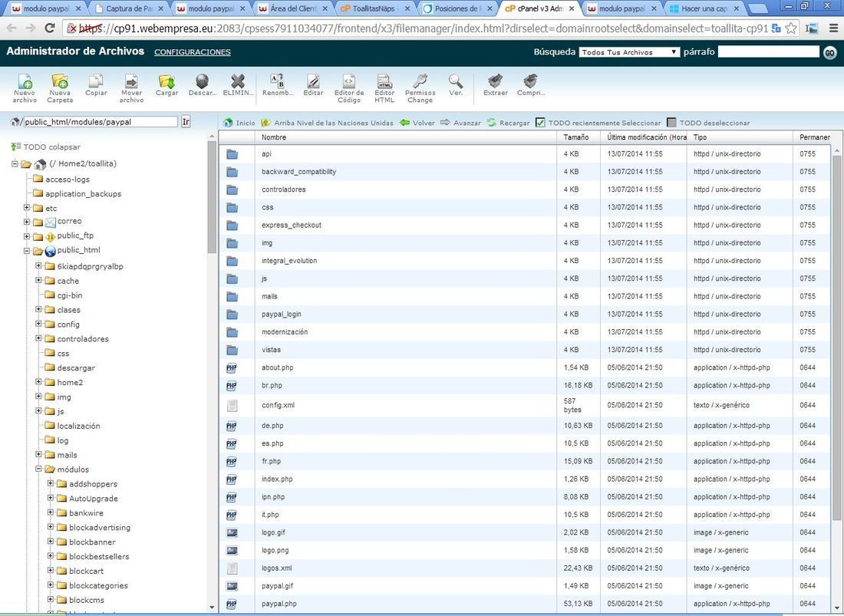The width and height of the screenshot is (844, 616).
Task: Open the Chrome menu icon
Action: point(833,28)
